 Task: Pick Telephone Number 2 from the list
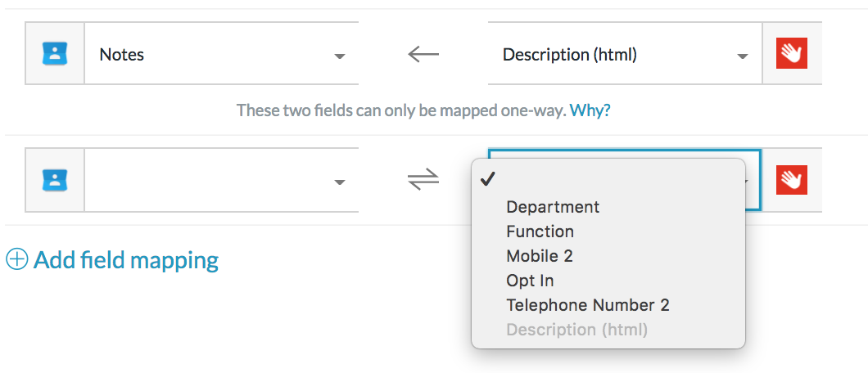(x=587, y=305)
